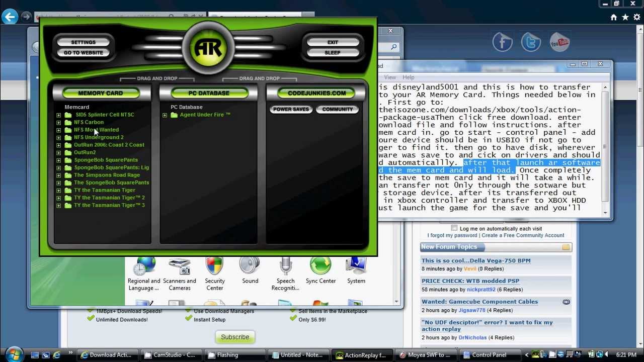Click The Simpsons Road Rage folder icon
The height and width of the screenshot is (362, 644).
(x=68, y=175)
